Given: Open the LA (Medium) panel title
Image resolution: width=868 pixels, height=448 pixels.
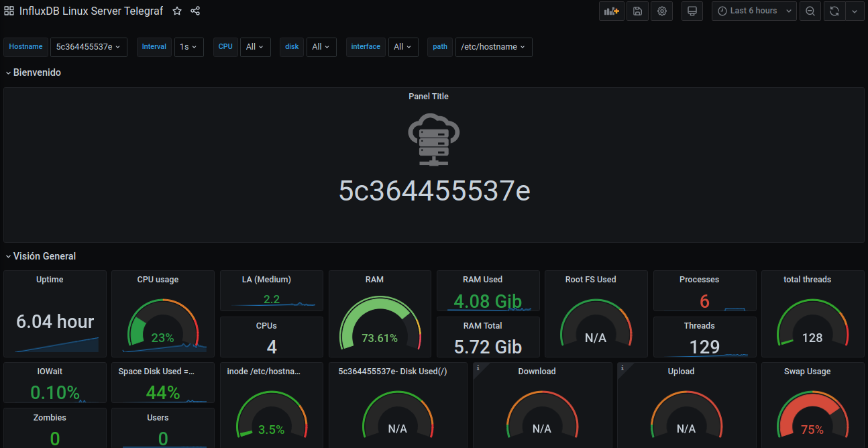Looking at the screenshot, I should tap(266, 280).
